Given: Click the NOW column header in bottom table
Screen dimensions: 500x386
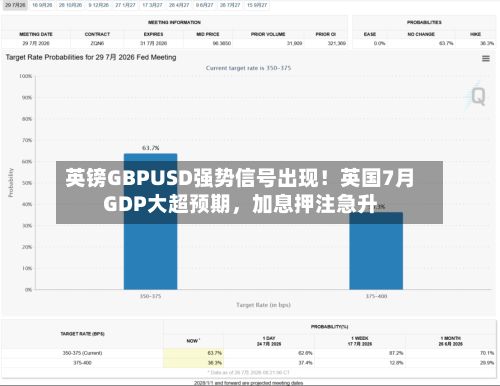Looking at the screenshot, I should click(x=193, y=341).
